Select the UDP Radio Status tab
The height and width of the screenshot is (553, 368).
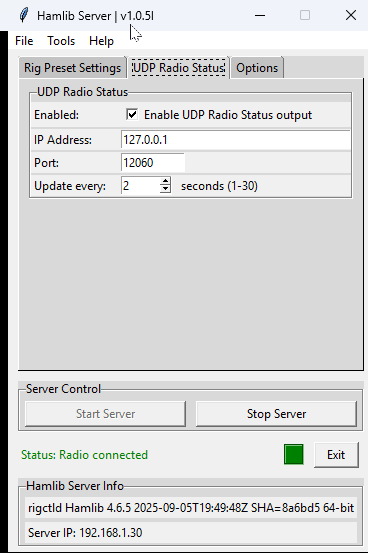tap(179, 67)
